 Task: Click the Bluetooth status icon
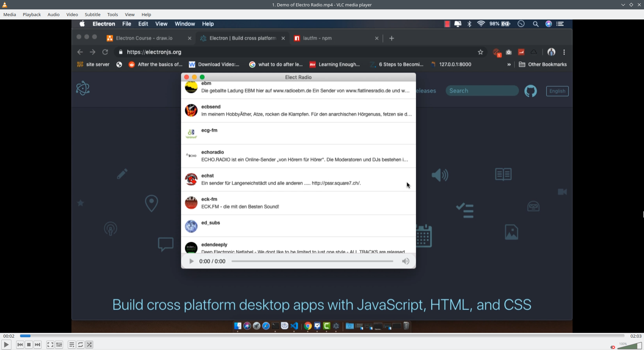click(x=470, y=24)
